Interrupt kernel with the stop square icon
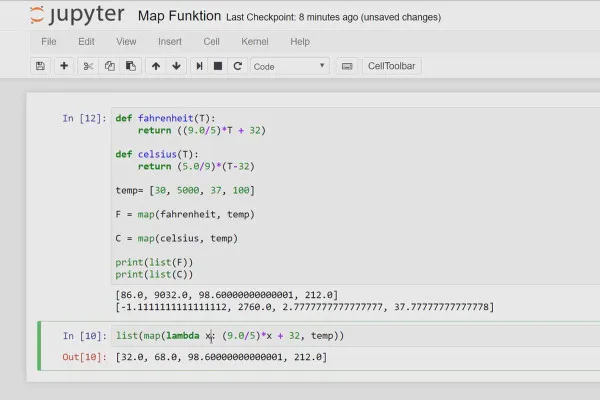 pos(218,66)
